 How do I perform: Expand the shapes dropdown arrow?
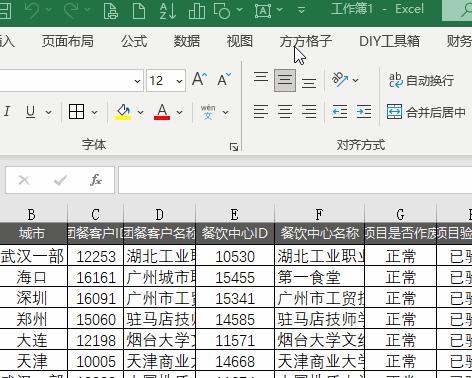coord(239,9)
